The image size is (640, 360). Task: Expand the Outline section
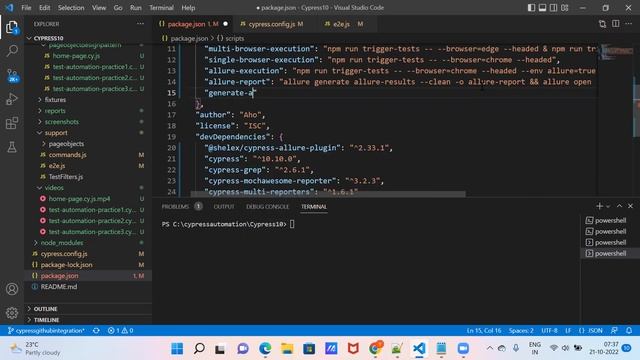pos(45,309)
